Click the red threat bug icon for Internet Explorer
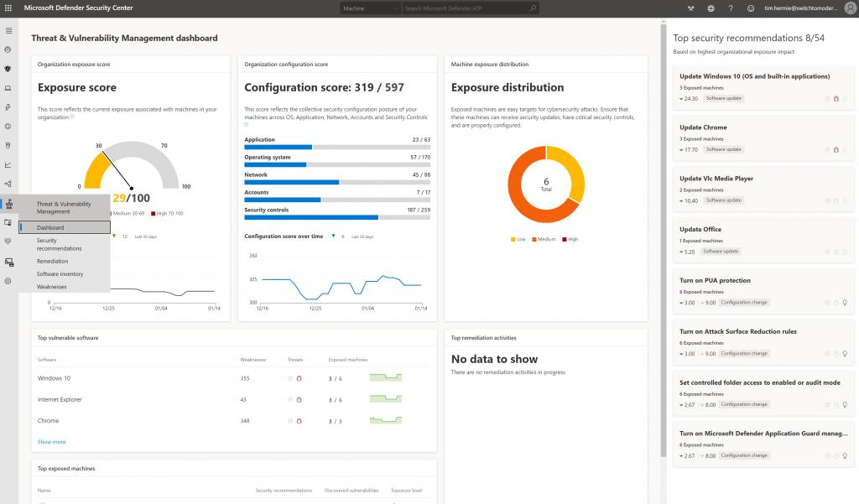 click(299, 400)
